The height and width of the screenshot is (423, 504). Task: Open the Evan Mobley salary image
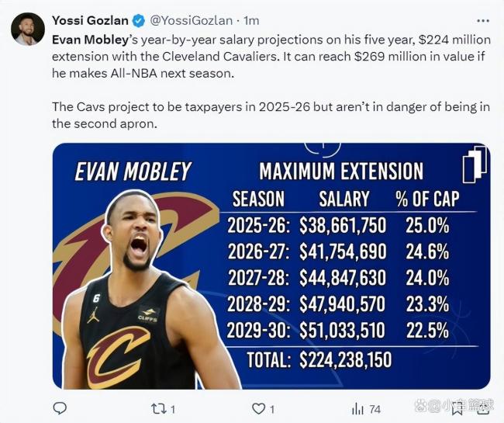271,266
